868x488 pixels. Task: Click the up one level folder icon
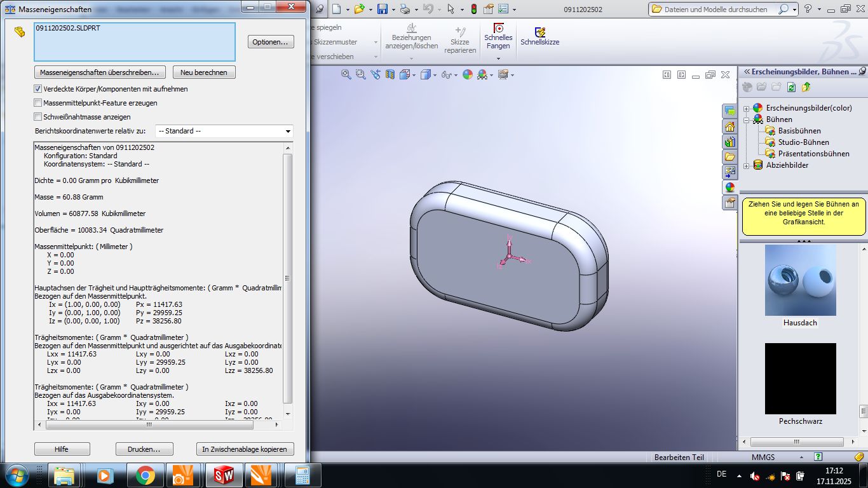click(806, 87)
